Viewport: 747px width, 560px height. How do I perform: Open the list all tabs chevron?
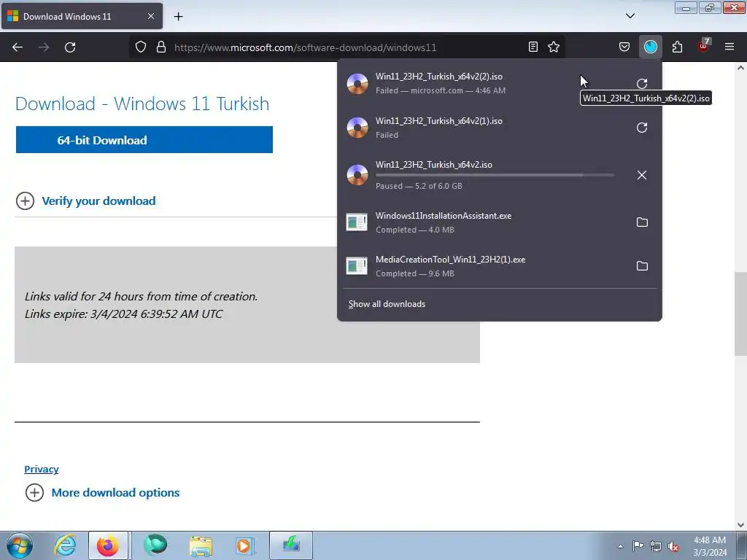coord(630,16)
